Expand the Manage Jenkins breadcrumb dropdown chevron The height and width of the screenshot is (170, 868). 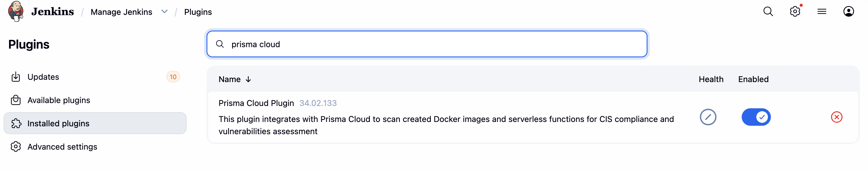[164, 11]
